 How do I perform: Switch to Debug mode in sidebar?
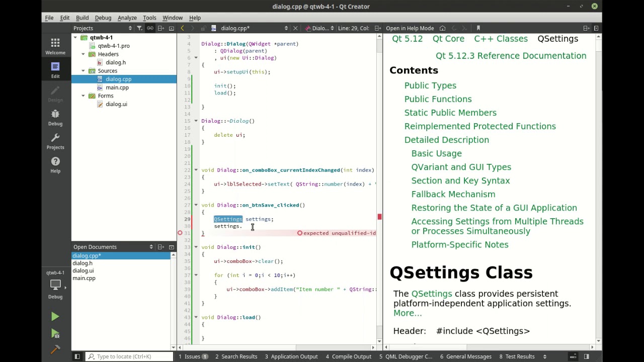tap(55, 117)
